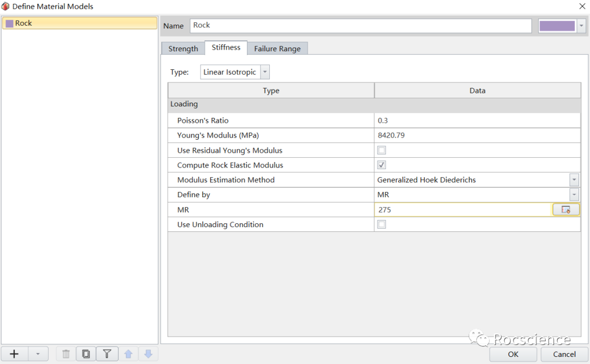Enable Use Residual Young's Modulus checkbox
This screenshot has width=590, height=364.
382,150
